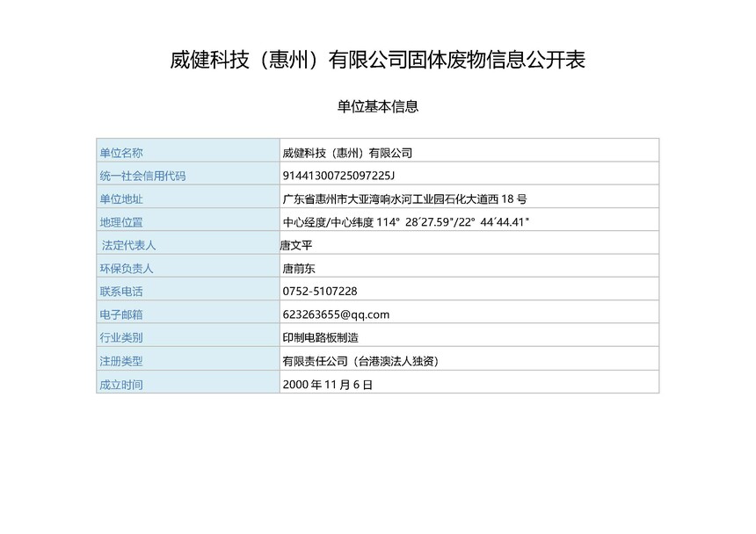Click the 单位基本信息 section heading
Image resolution: width=756 pixels, height=534 pixels.
coord(377,106)
